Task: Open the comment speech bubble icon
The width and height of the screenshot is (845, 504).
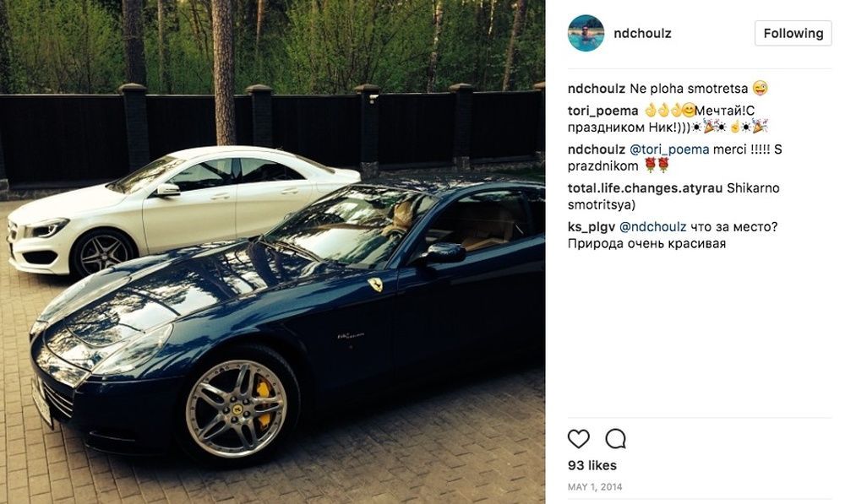Action: pyautogui.click(x=615, y=439)
